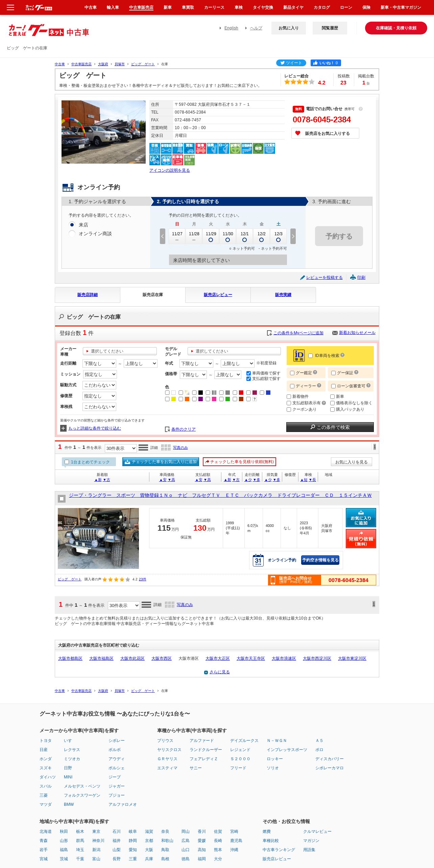Open the 車検残 dropdown
The height and width of the screenshot is (868, 434).
[x=99, y=407]
